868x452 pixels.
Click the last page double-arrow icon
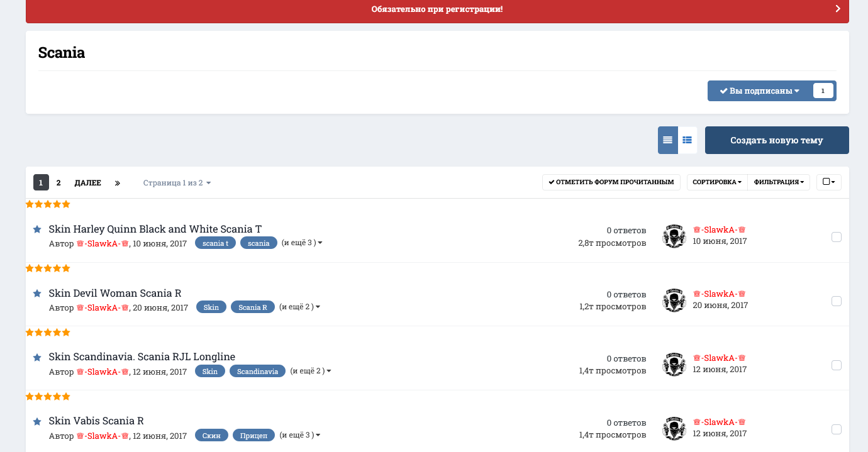(x=118, y=183)
